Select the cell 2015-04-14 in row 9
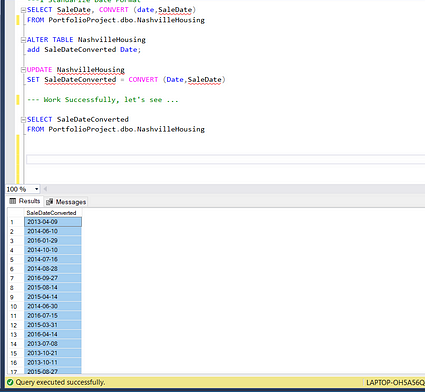This screenshot has height=392, width=425. (x=53, y=296)
